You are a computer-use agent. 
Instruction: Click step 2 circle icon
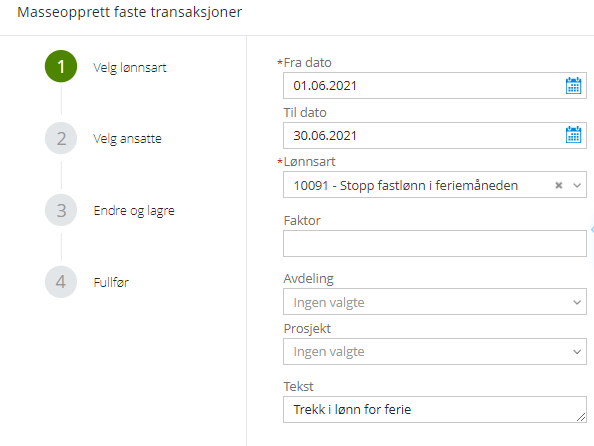click(61, 138)
